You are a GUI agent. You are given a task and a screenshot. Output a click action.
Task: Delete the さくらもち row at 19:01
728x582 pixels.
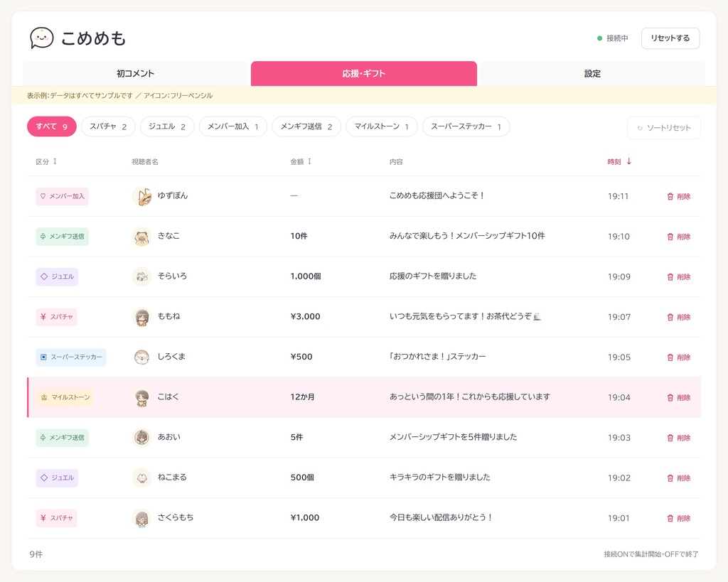(679, 519)
